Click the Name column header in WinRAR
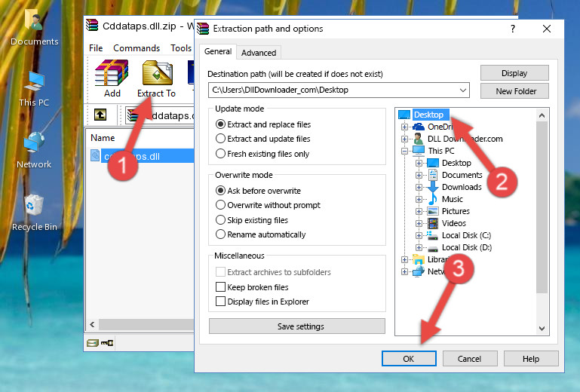Viewport: 580px width, 392px height. (x=103, y=138)
